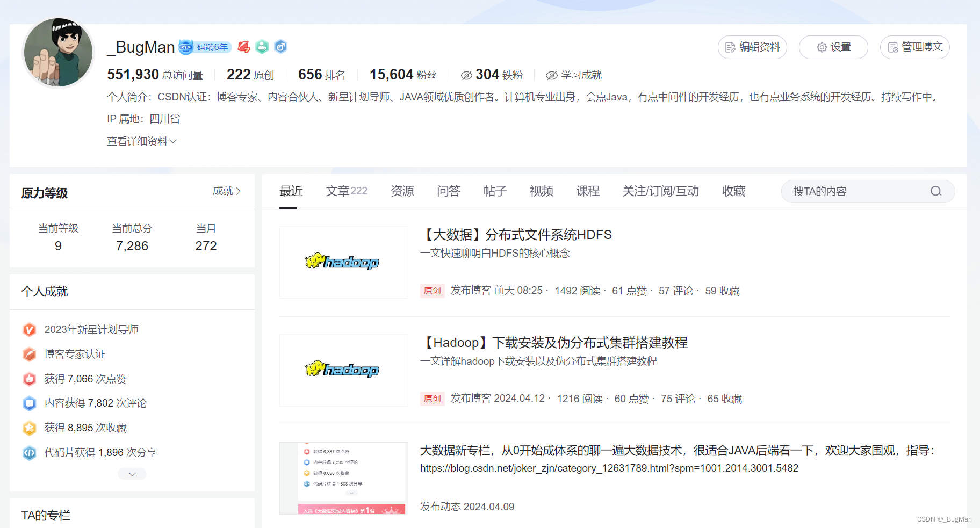Open 管理博文 button

(914, 47)
